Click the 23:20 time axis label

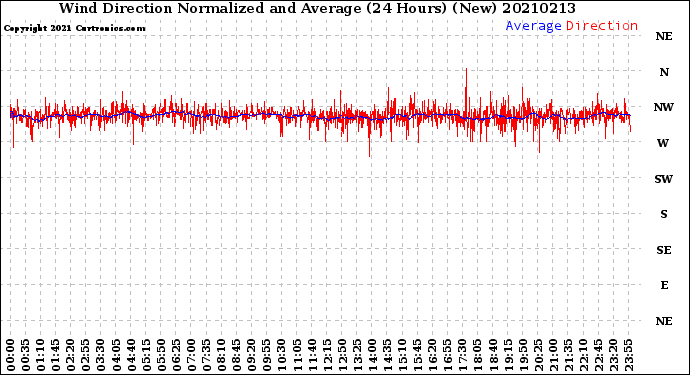pyautogui.click(x=613, y=355)
